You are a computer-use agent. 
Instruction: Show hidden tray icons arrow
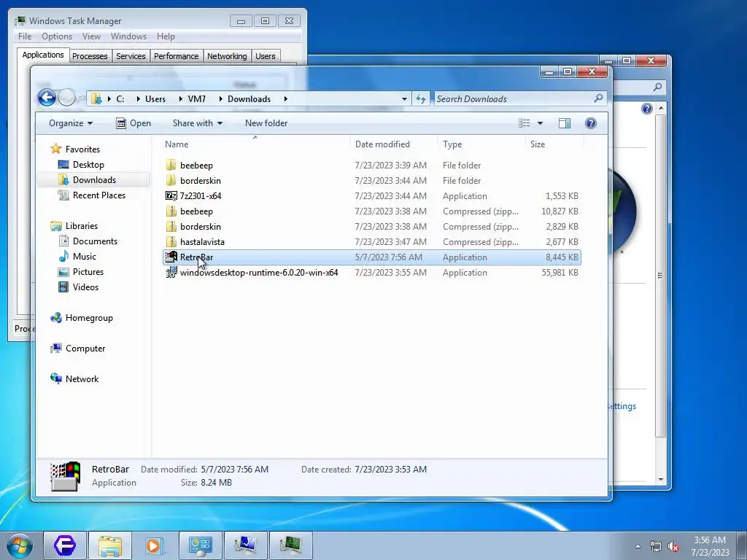click(x=638, y=546)
